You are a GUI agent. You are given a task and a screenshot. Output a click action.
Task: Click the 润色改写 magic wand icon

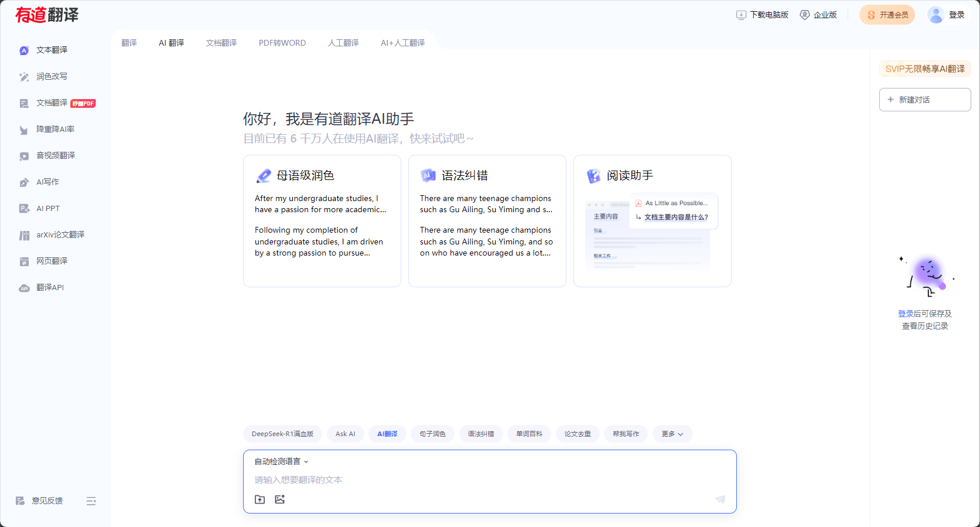pos(24,77)
